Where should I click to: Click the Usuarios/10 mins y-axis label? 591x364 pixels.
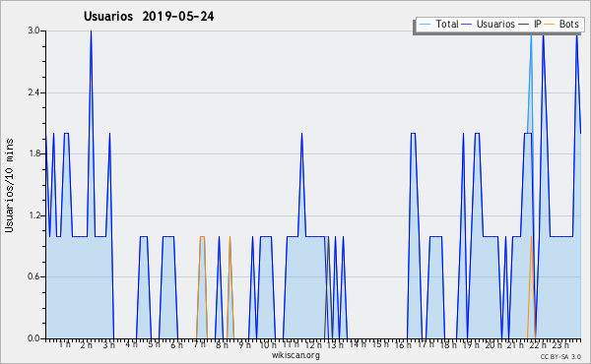click(9, 185)
